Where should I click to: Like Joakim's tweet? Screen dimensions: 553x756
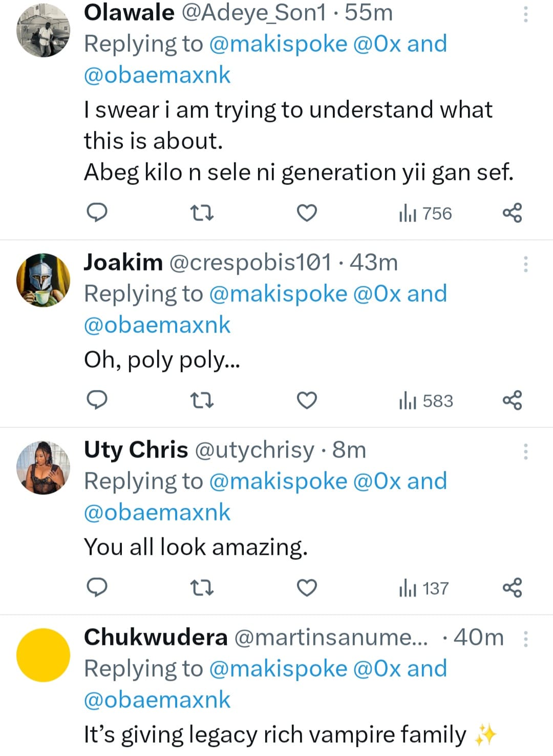click(x=307, y=400)
